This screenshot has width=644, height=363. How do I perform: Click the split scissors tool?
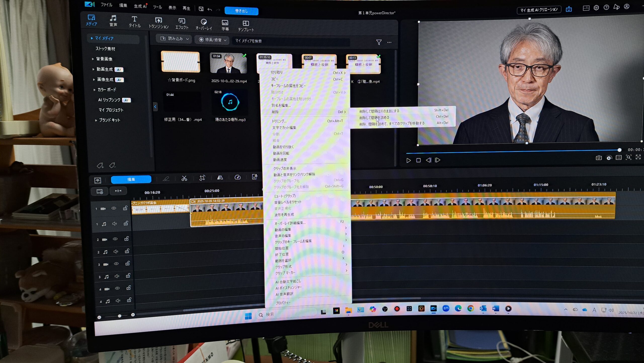point(184,178)
